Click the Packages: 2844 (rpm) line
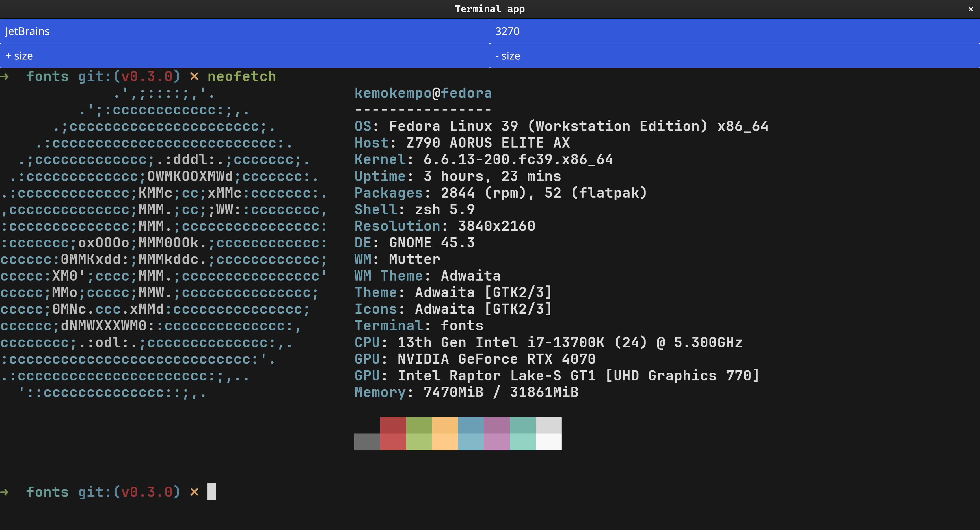Image resolution: width=980 pixels, height=530 pixels. (501, 193)
